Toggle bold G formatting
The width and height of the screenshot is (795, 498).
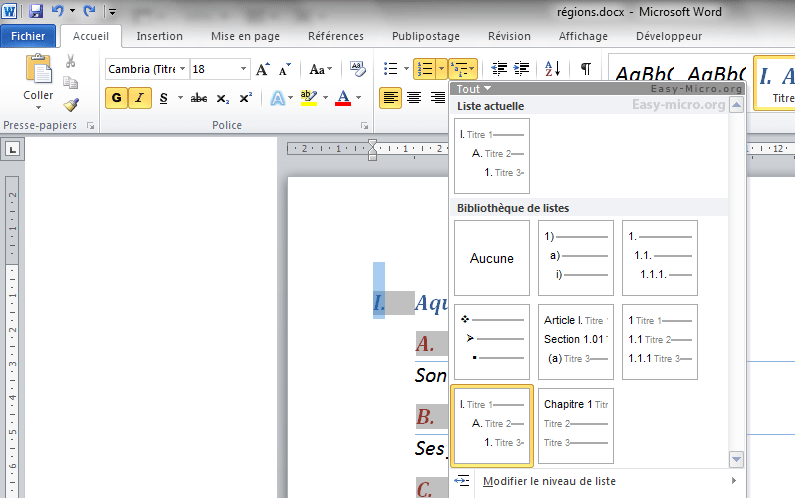[116, 98]
